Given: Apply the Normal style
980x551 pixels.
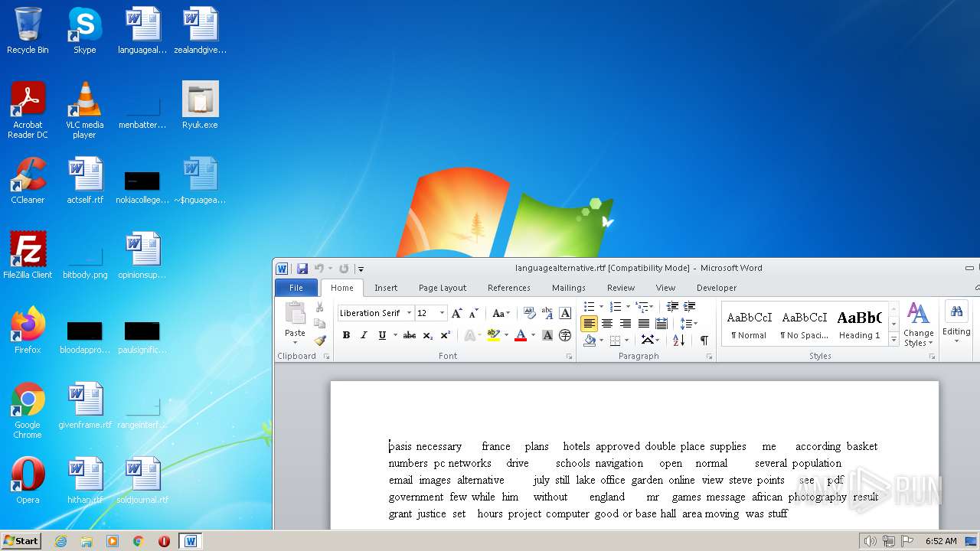Looking at the screenshot, I should point(749,324).
